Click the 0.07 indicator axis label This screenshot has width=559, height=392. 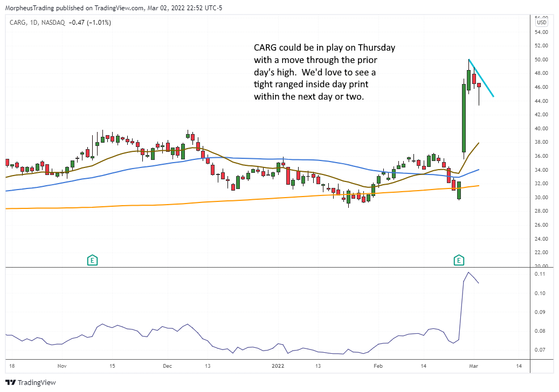click(540, 349)
